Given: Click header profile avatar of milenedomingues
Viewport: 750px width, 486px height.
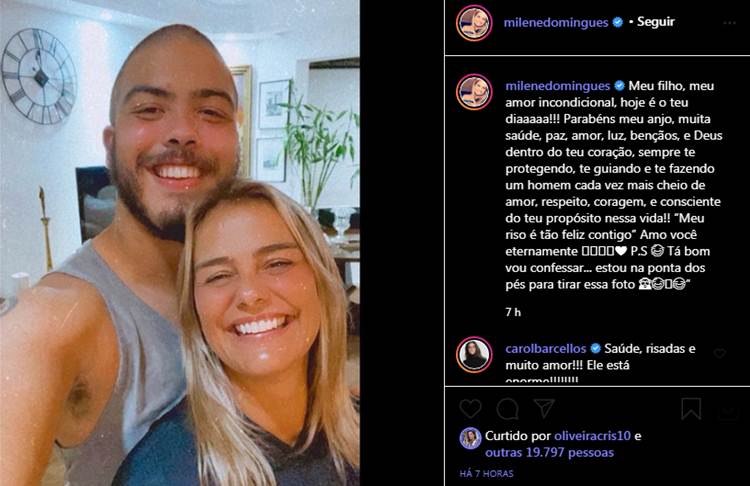Looking at the screenshot, I should (474, 22).
